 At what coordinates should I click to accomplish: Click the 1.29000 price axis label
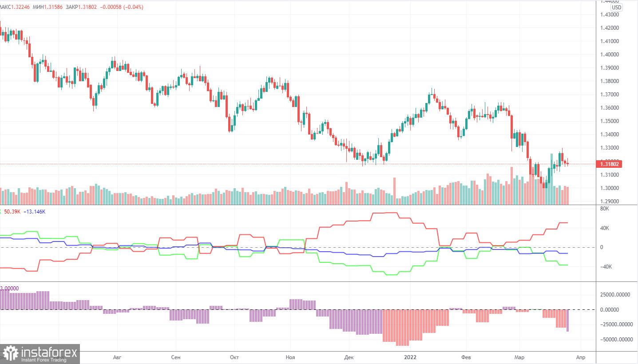pyautogui.click(x=609, y=202)
